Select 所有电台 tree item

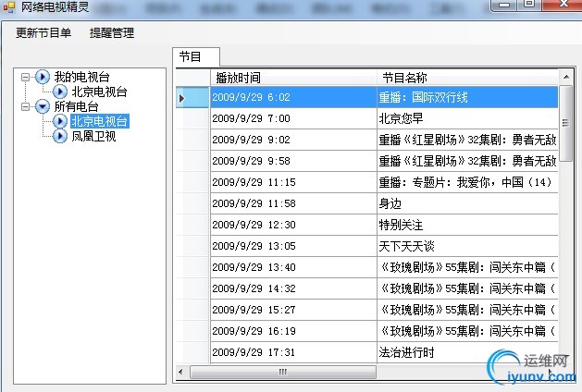[76, 107]
